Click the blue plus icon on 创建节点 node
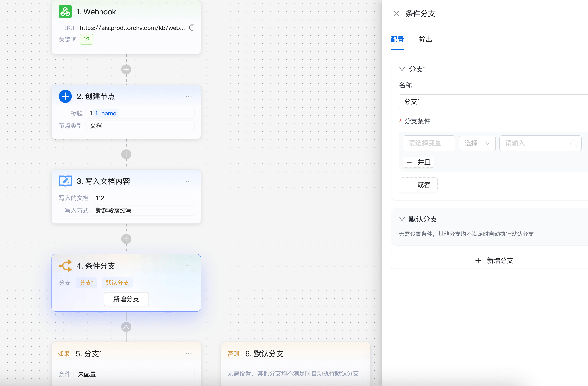Viewport: 588px width, 386px height. click(65, 96)
